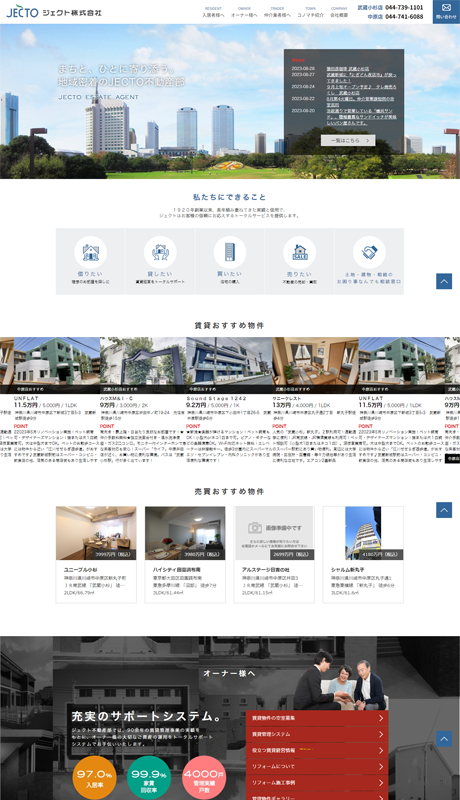
Task: Click chevron on リフォームについて row
Action: click(x=380, y=766)
